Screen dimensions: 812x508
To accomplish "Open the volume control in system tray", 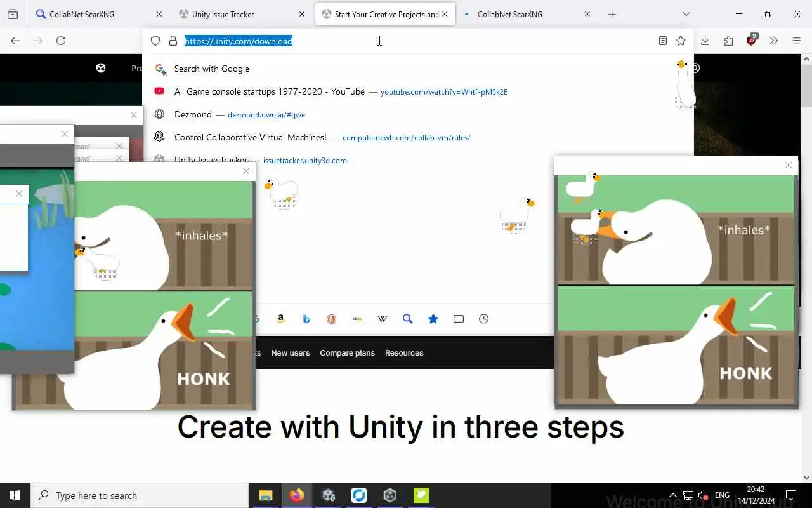I will coord(703,495).
